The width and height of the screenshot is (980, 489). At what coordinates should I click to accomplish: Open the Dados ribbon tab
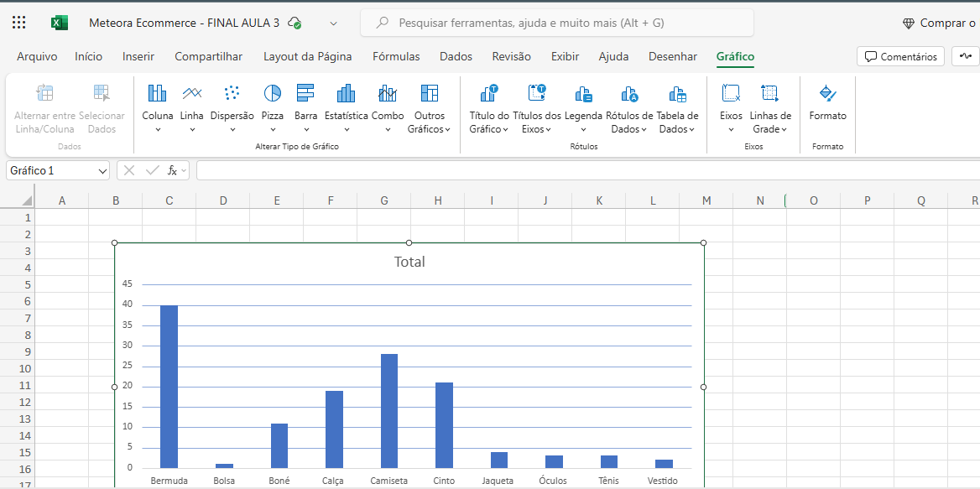pos(456,56)
